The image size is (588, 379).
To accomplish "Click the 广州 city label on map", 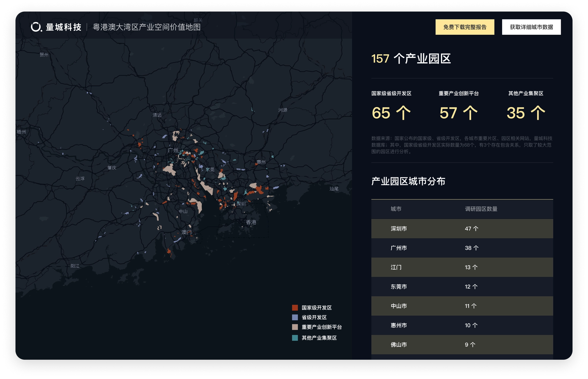I will tap(173, 150).
